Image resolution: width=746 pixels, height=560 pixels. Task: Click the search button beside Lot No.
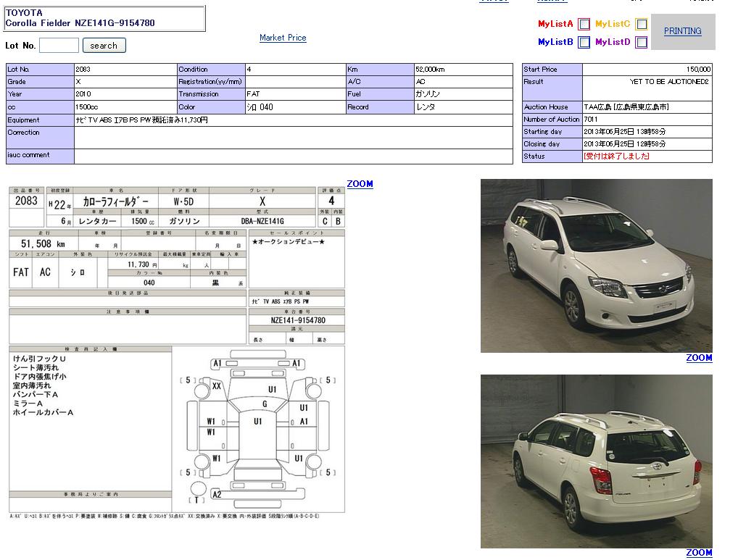[x=104, y=46]
